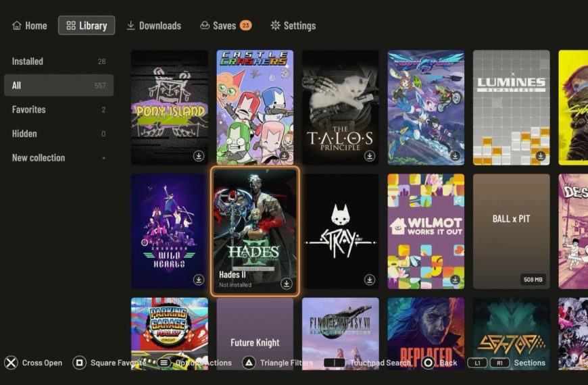
Task: Show Hidden games
Action: (x=59, y=134)
